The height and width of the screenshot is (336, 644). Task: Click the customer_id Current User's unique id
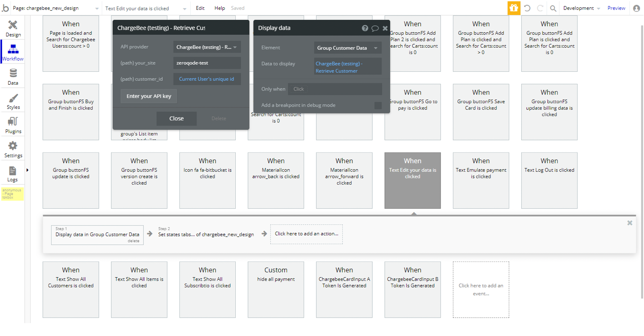tap(207, 79)
